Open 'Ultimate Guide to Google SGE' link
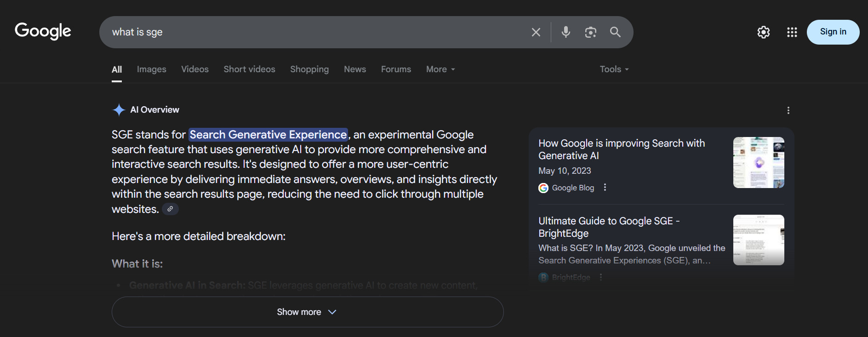868x337 pixels. [609, 227]
